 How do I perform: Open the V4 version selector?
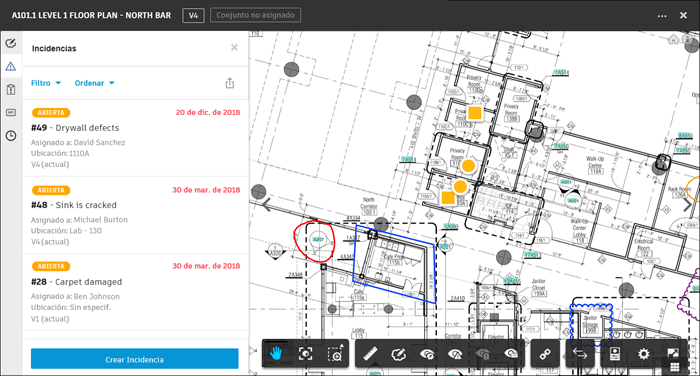pyautogui.click(x=193, y=15)
